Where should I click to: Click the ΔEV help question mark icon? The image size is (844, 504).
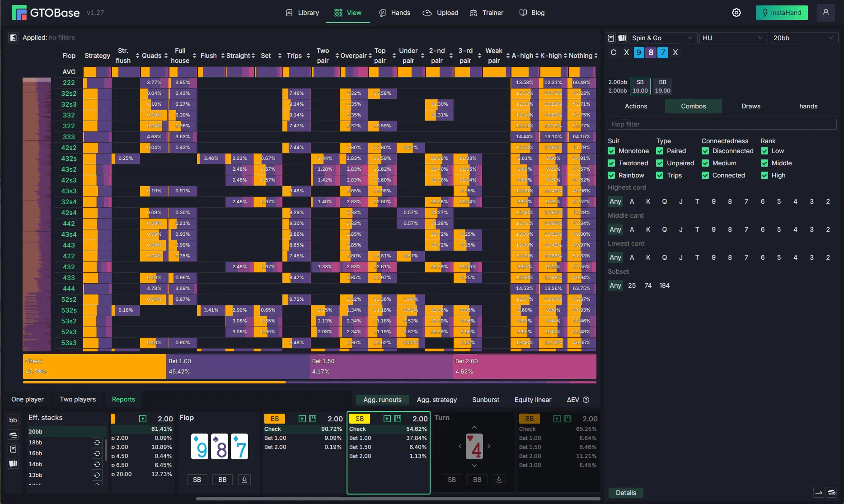tap(586, 400)
